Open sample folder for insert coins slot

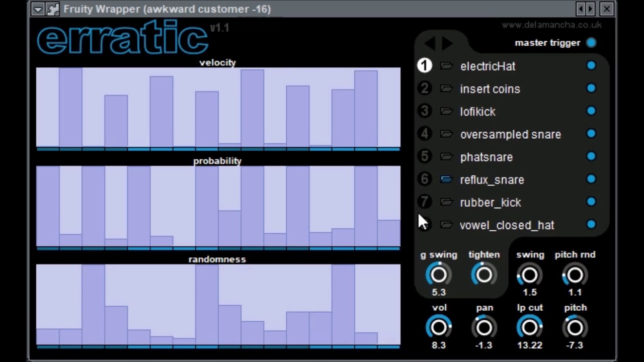pos(446,88)
